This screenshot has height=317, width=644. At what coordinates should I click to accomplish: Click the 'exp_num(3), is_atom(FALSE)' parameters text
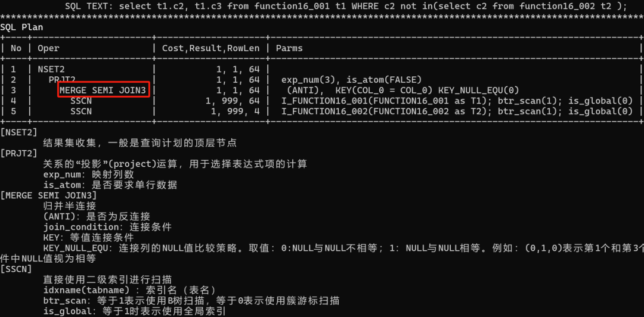click(x=352, y=80)
